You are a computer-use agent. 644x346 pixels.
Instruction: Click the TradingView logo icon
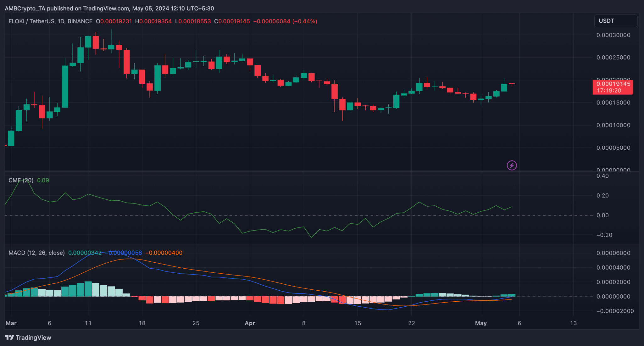(x=9, y=338)
